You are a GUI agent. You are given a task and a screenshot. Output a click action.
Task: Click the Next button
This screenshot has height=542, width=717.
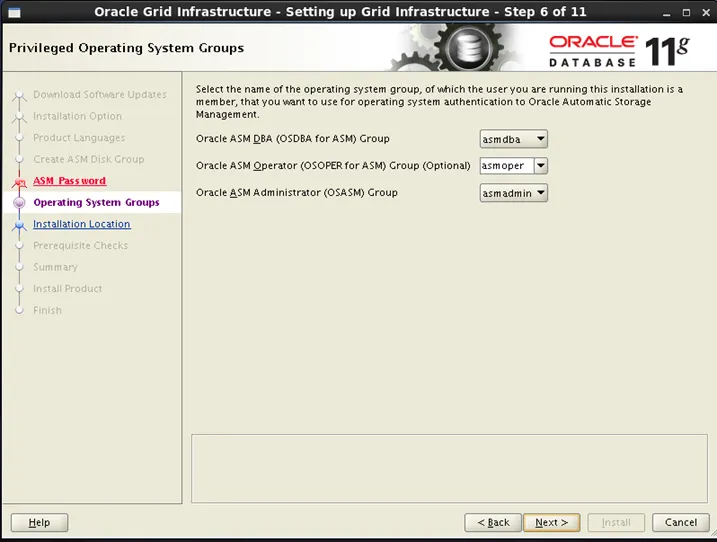pyautogui.click(x=551, y=522)
